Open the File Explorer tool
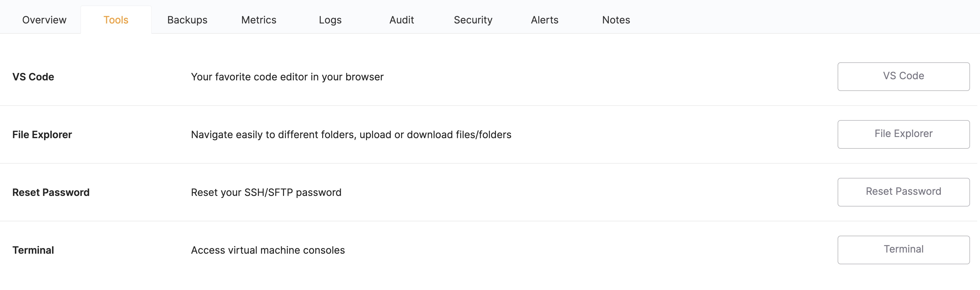 tap(903, 134)
